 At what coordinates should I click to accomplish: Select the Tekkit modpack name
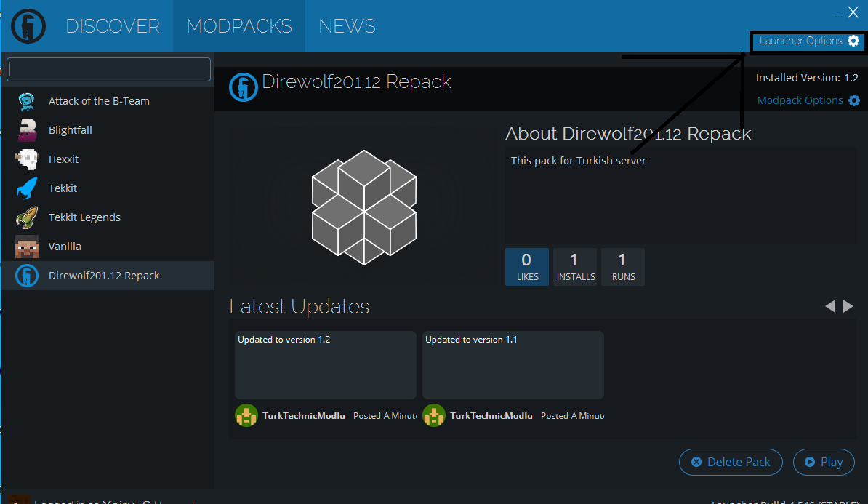click(63, 188)
